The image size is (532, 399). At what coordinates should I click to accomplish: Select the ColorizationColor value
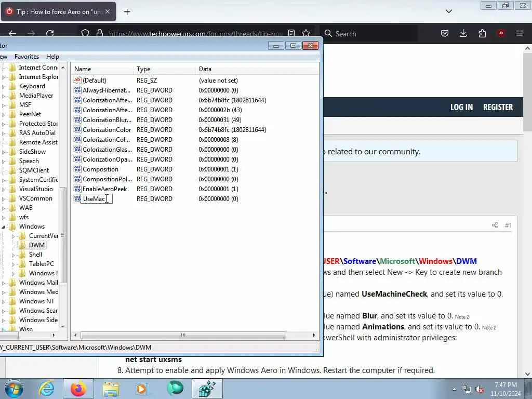107,129
